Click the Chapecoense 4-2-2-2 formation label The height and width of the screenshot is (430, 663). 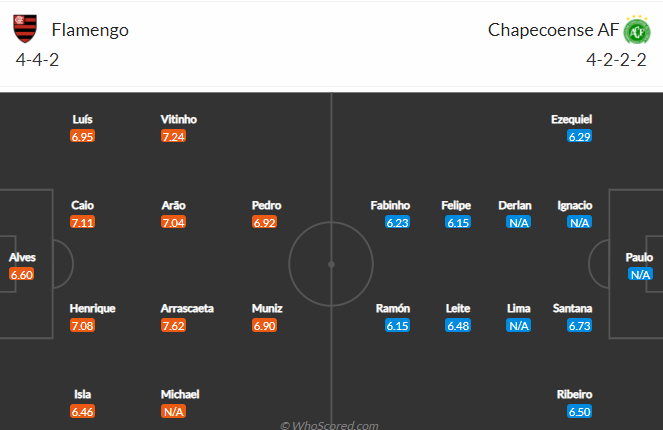click(616, 60)
